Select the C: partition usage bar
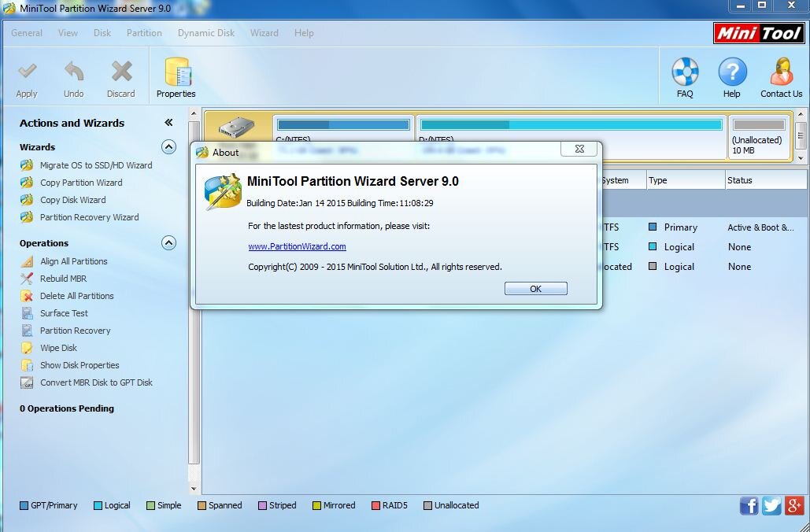Screen dimensions: 810x532 [343, 124]
